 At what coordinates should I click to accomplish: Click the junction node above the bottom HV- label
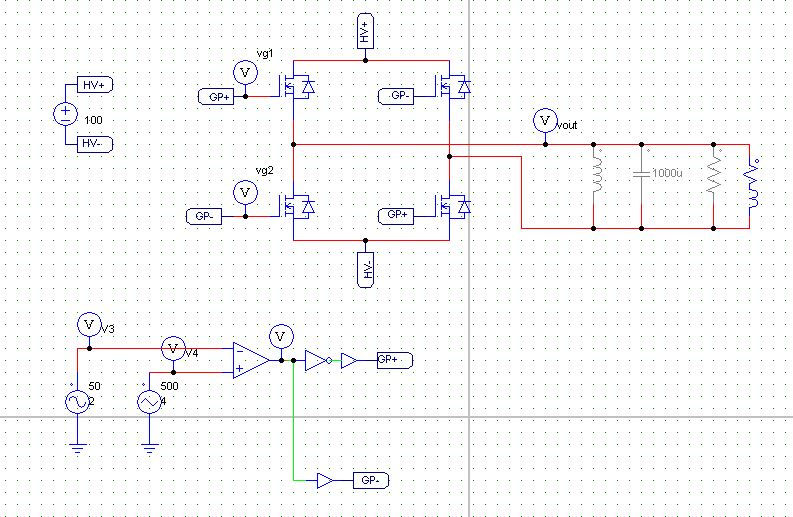click(366, 240)
